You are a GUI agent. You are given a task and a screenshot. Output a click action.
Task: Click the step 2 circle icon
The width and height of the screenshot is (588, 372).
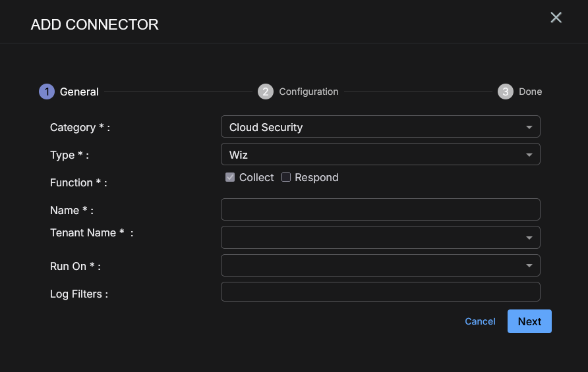266,92
